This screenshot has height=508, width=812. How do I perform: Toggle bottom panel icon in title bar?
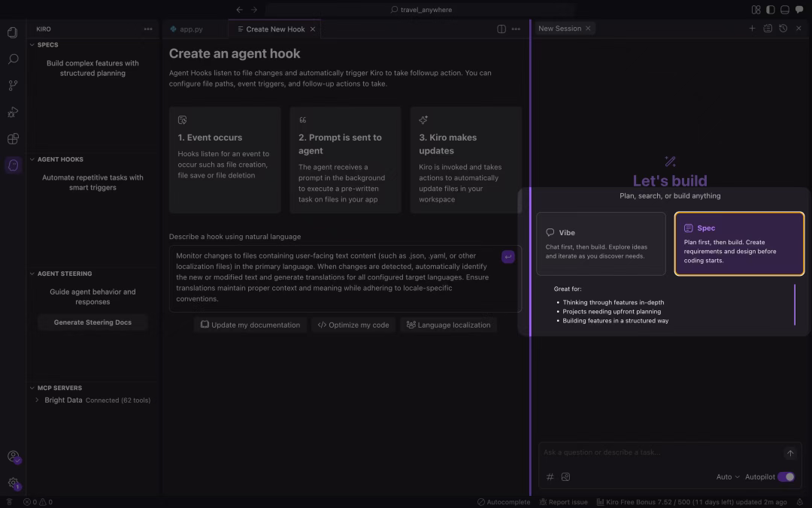click(x=785, y=9)
